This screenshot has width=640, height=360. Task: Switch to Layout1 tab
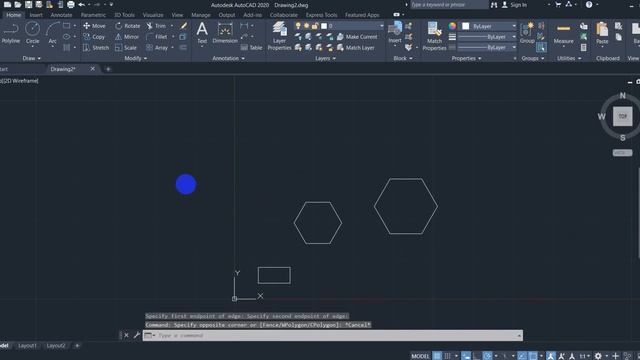pyautogui.click(x=27, y=346)
